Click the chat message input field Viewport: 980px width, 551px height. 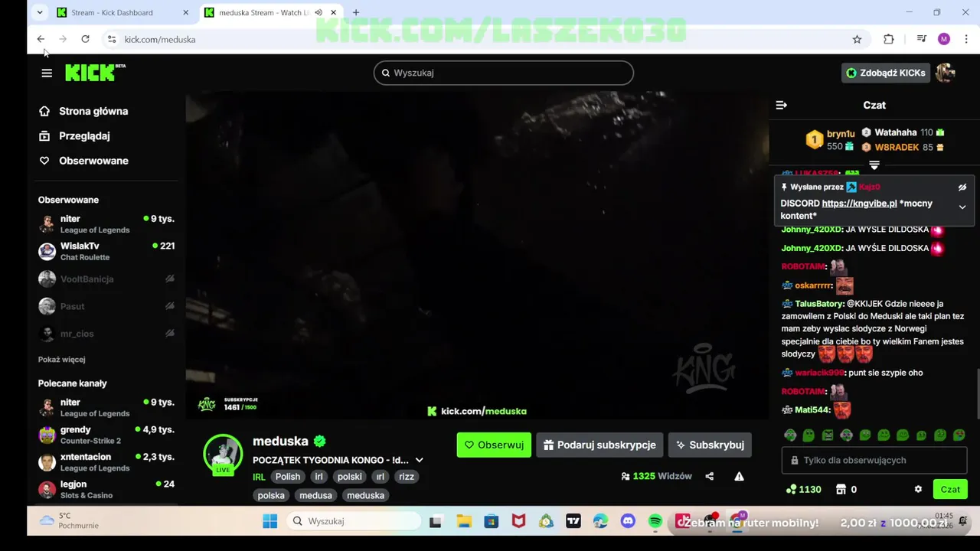(874, 460)
